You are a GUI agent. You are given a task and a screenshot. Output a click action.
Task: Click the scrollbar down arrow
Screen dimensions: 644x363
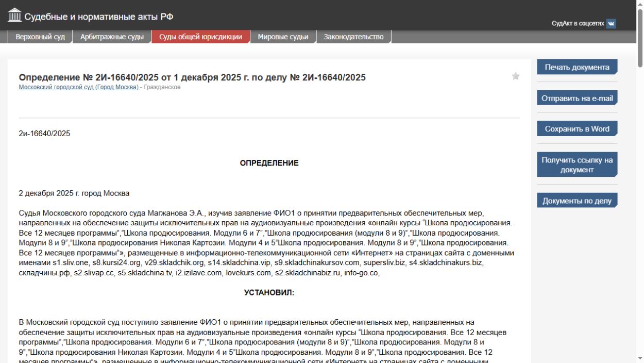[640, 358]
